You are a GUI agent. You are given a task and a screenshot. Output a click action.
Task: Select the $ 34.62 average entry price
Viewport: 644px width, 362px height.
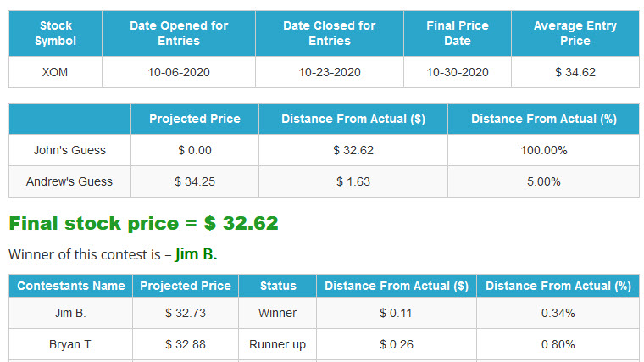click(x=575, y=72)
